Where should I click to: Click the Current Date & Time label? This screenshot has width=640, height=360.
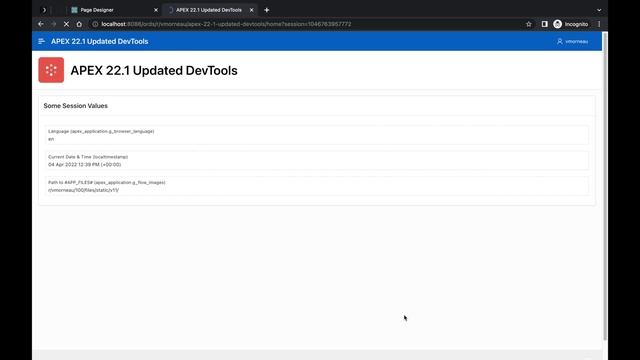pos(88,157)
